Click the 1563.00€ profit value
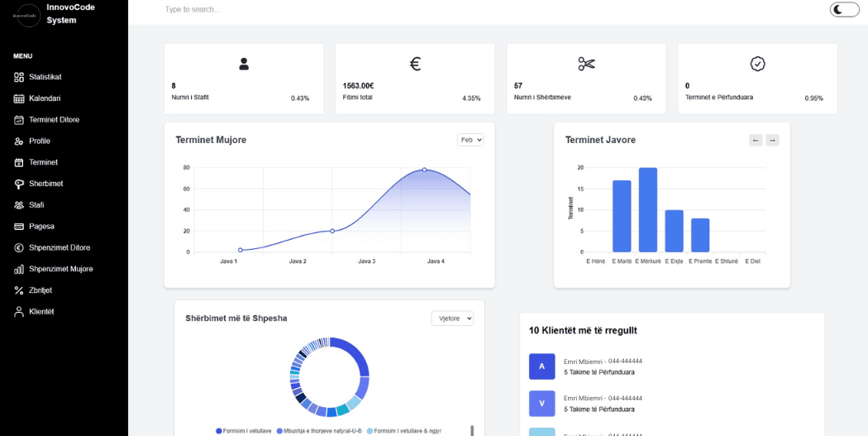This screenshot has width=868, height=436. pyautogui.click(x=358, y=86)
